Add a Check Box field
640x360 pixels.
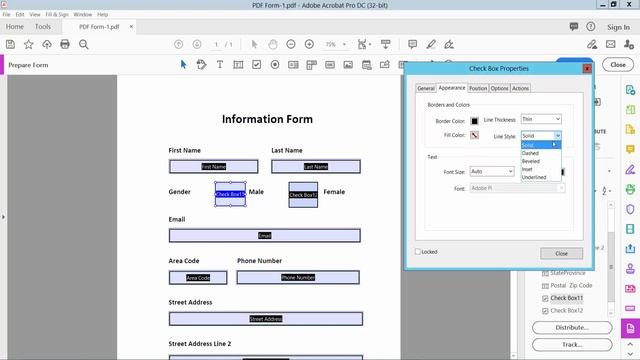256,64
